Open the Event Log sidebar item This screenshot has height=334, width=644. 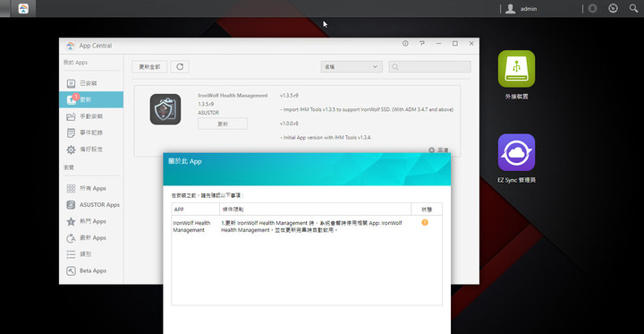[x=91, y=133]
